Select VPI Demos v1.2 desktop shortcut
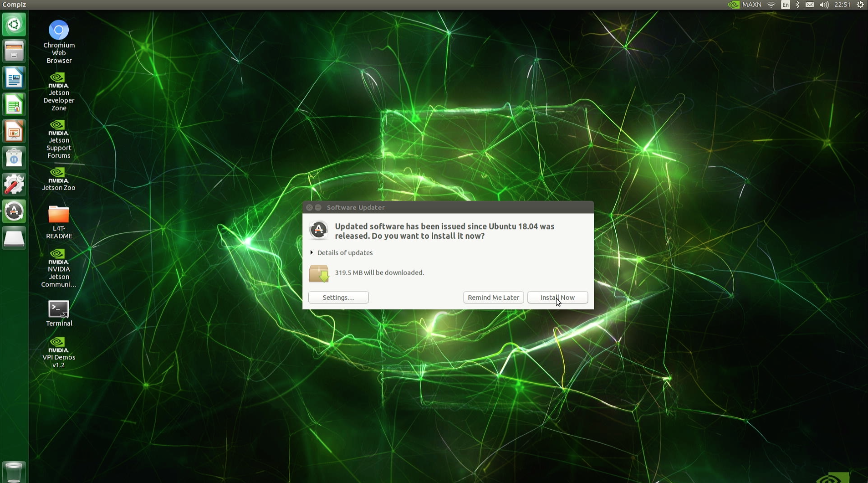Image resolution: width=868 pixels, height=483 pixels. [x=59, y=352]
